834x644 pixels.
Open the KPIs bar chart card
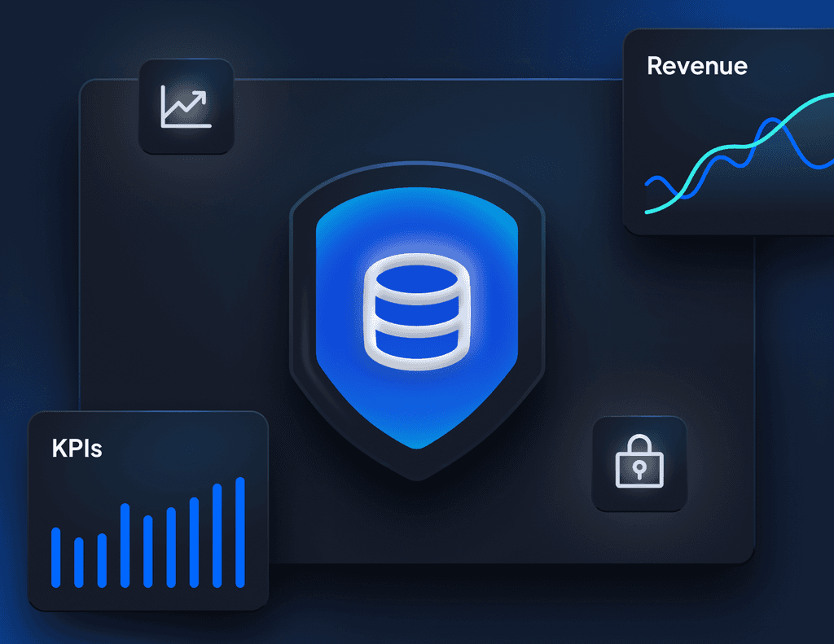pos(148,511)
